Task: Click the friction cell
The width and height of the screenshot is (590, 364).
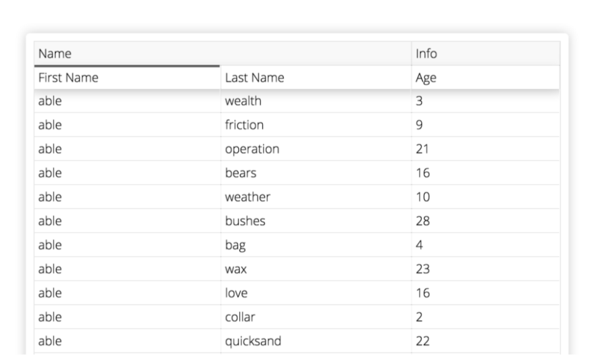Action: pos(316,125)
